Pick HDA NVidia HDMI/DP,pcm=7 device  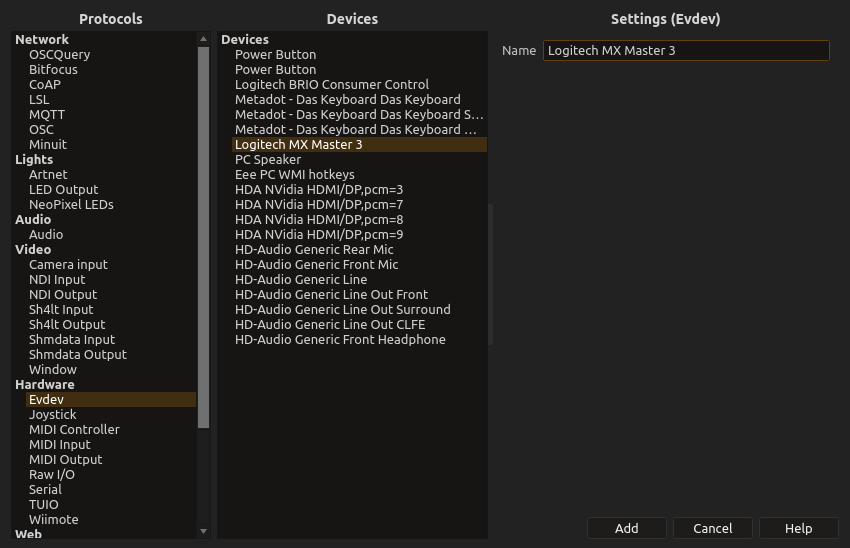pos(319,204)
